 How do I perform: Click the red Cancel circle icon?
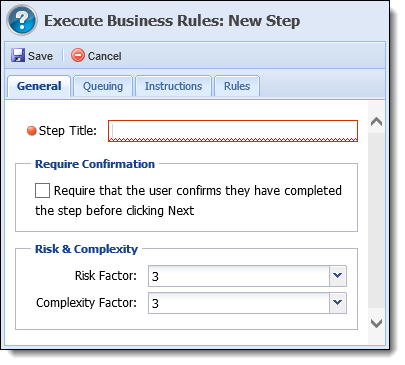[x=78, y=55]
